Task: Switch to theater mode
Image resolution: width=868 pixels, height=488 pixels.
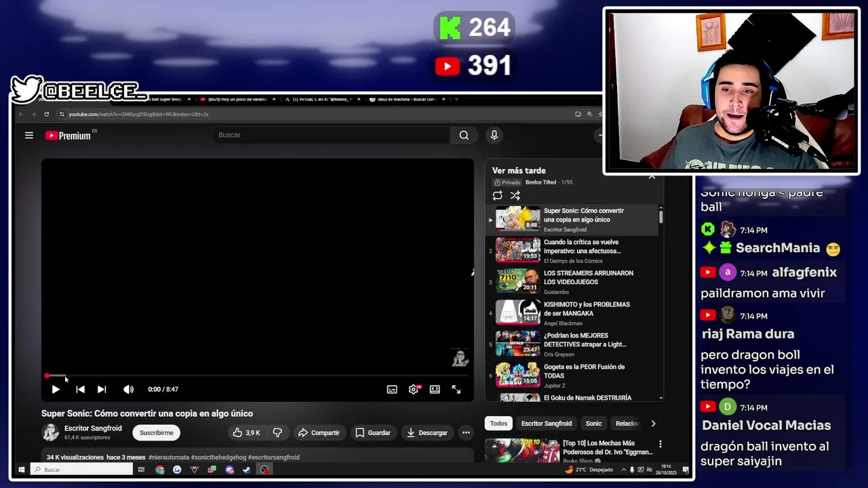Action: pyautogui.click(x=435, y=390)
